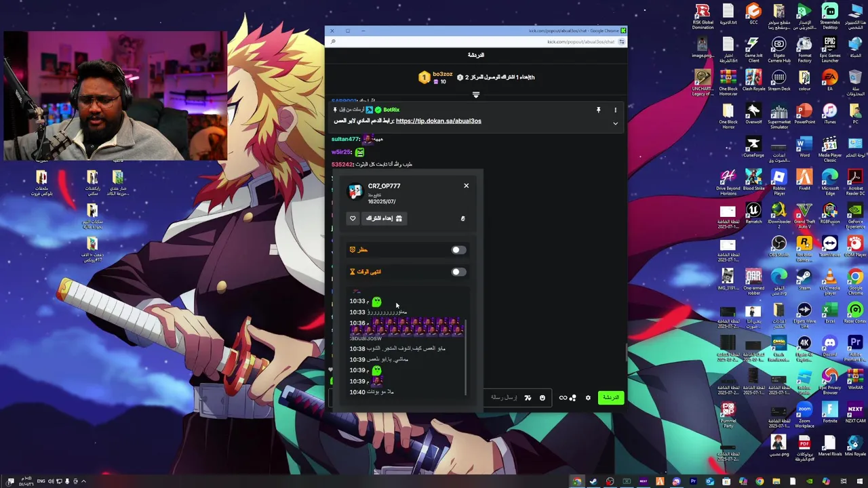
Task: Open OBS Studio desktop icon
Action: point(779,247)
